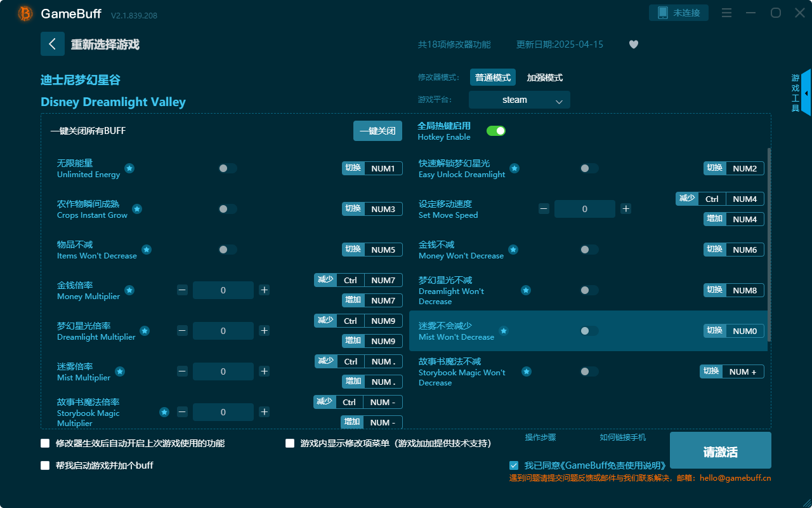Open the steam game platform dropdown
Viewport: 812px width, 508px height.
(x=520, y=100)
